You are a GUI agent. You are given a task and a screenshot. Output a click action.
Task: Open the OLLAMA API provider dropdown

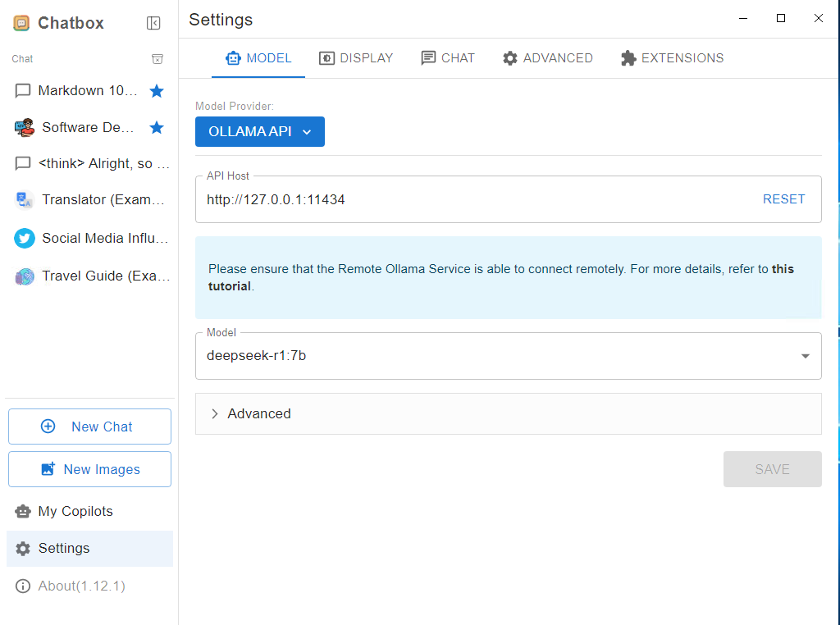260,132
